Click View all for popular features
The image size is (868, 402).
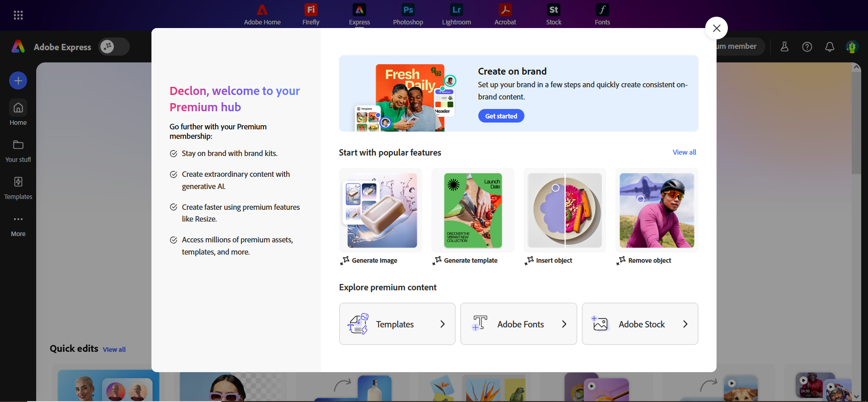[684, 152]
